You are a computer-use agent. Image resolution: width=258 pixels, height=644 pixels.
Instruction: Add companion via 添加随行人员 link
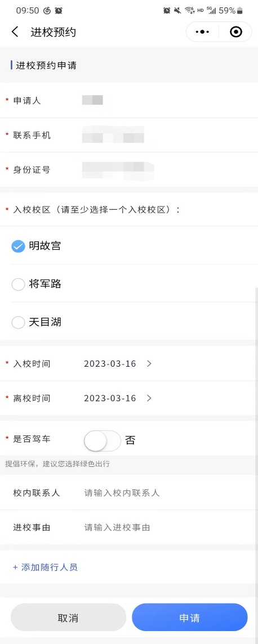coord(45,567)
